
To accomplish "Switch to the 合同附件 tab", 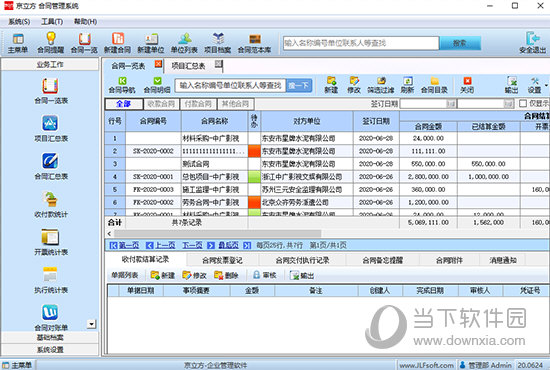I will pyautogui.click(x=449, y=260).
